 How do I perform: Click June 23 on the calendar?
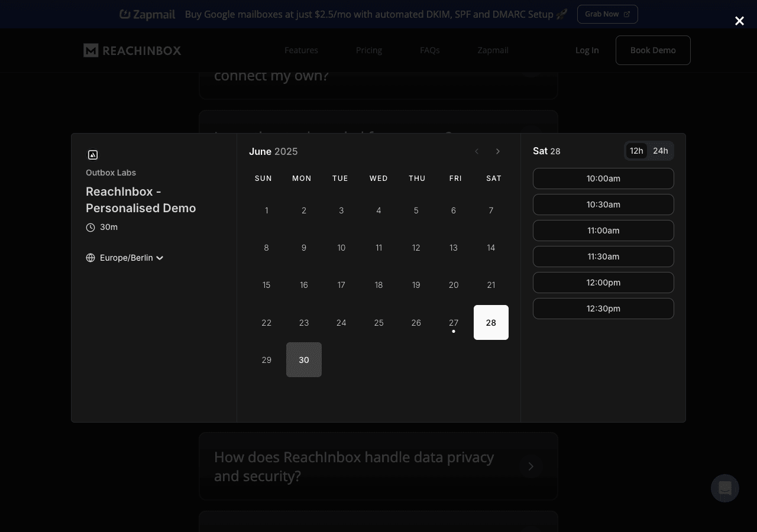(x=304, y=323)
